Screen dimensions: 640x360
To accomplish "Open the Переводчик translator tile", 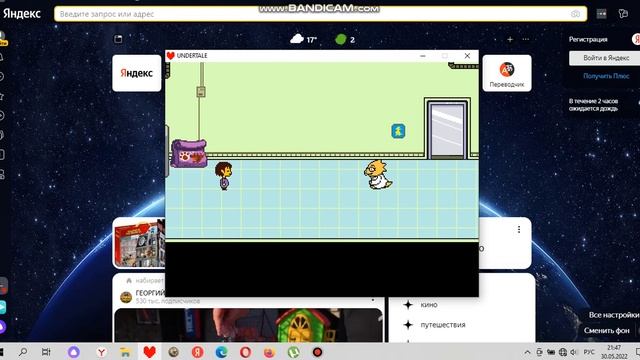I will [x=507, y=73].
